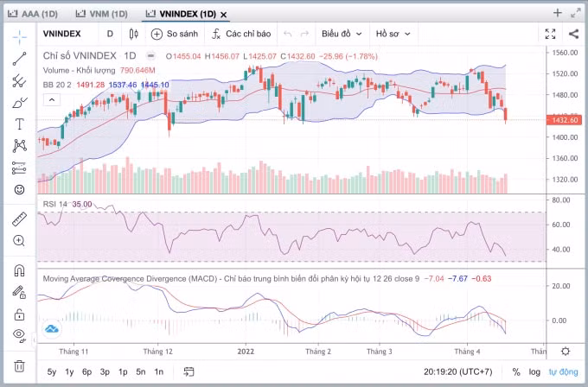Close the VNINDEX (1D) tab
The height and width of the screenshot is (387, 588).
[223, 15]
